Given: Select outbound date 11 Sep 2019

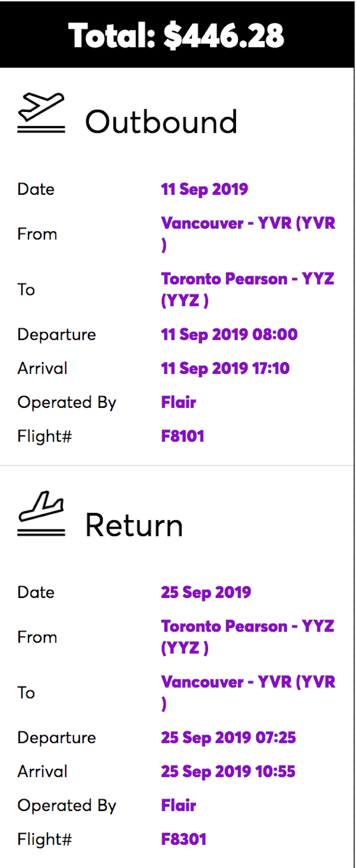Looking at the screenshot, I should click(204, 189).
